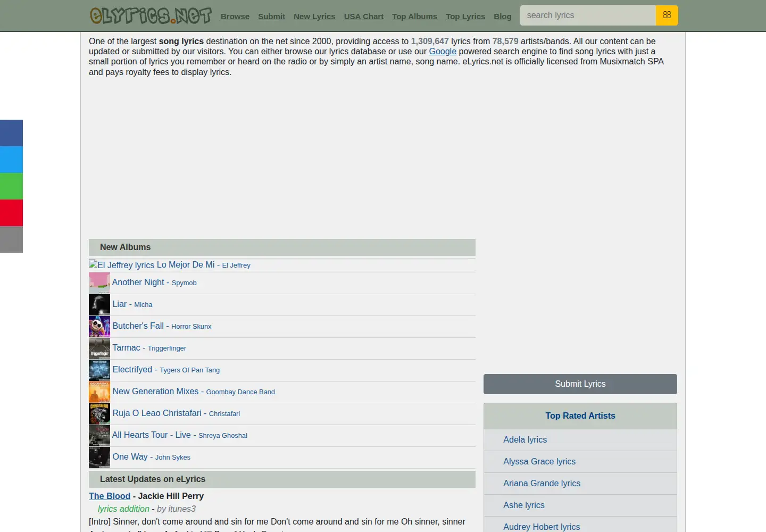766x532 pixels.
Task: Open the Shreya Ghoshal artist link
Action: point(223,436)
